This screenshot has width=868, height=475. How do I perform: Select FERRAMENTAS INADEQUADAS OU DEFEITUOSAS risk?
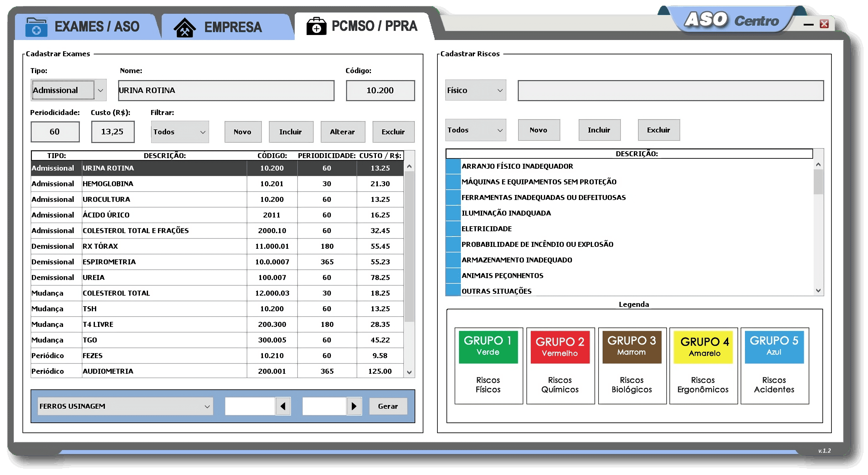click(x=629, y=197)
